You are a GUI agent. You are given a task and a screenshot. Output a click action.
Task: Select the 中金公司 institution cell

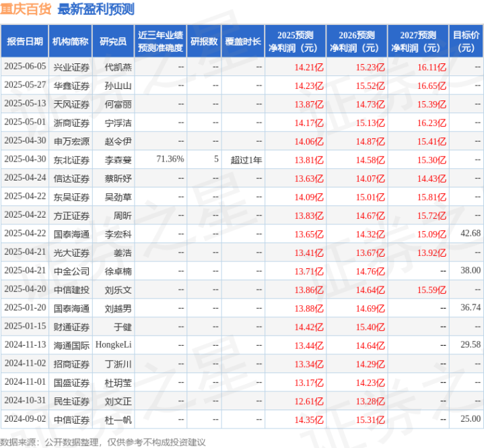(71, 271)
